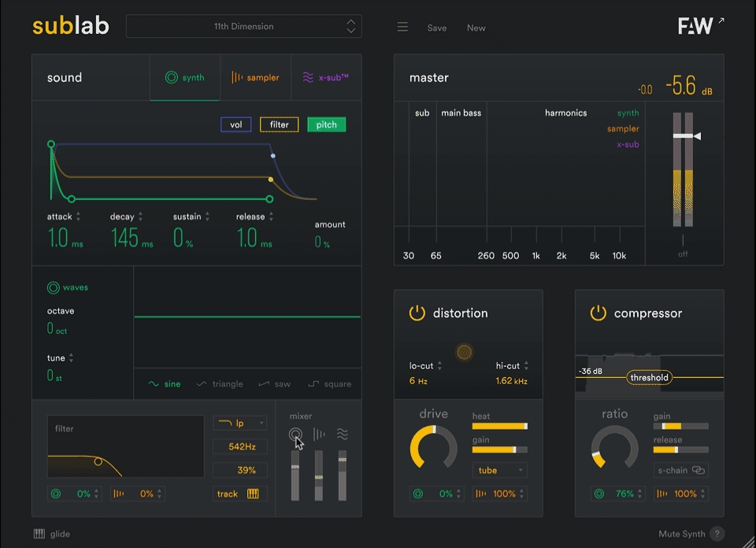
Task: Select the x-sub layer in master analyzer
Action: point(628,144)
